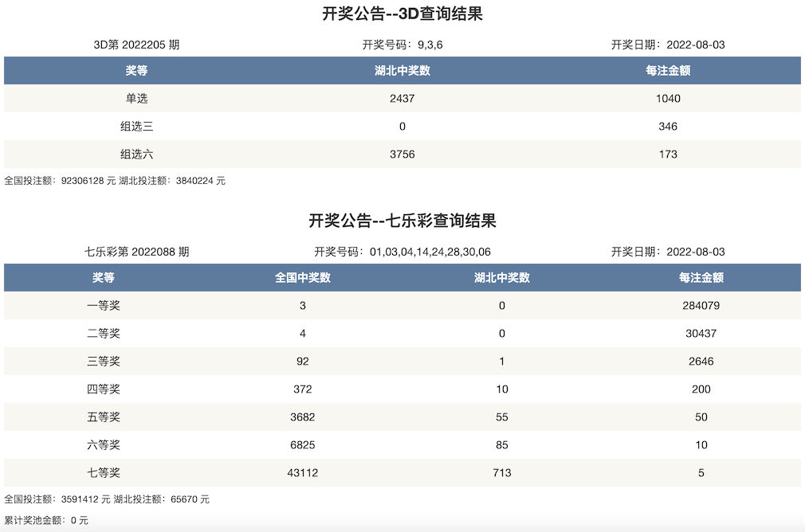Select the 四等奖 row label
The image size is (805, 532).
click(x=103, y=389)
